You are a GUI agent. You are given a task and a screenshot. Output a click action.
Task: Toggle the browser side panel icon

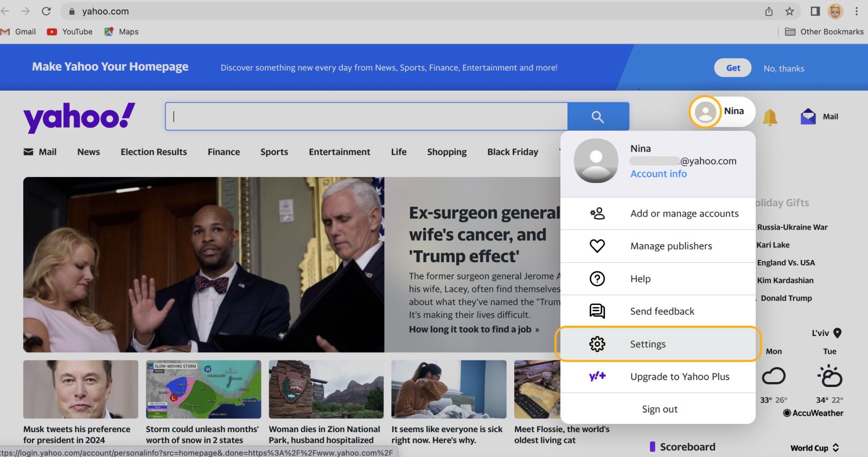pyautogui.click(x=815, y=11)
